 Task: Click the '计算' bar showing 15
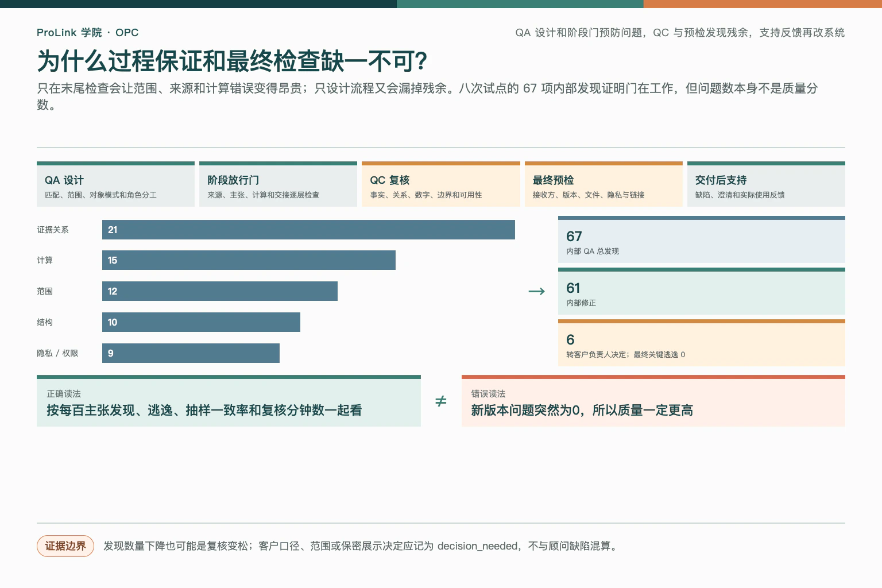pyautogui.click(x=249, y=260)
